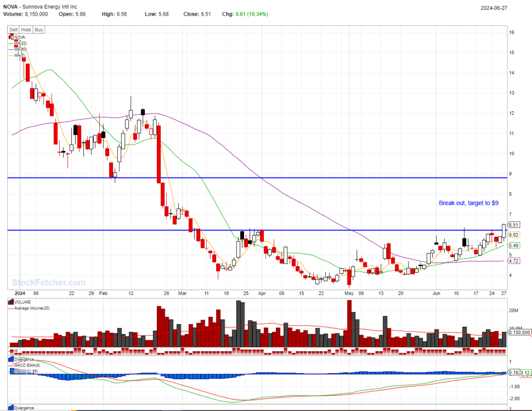Click the May label on the date axis
The width and height of the screenshot is (532, 411).
tap(349, 293)
